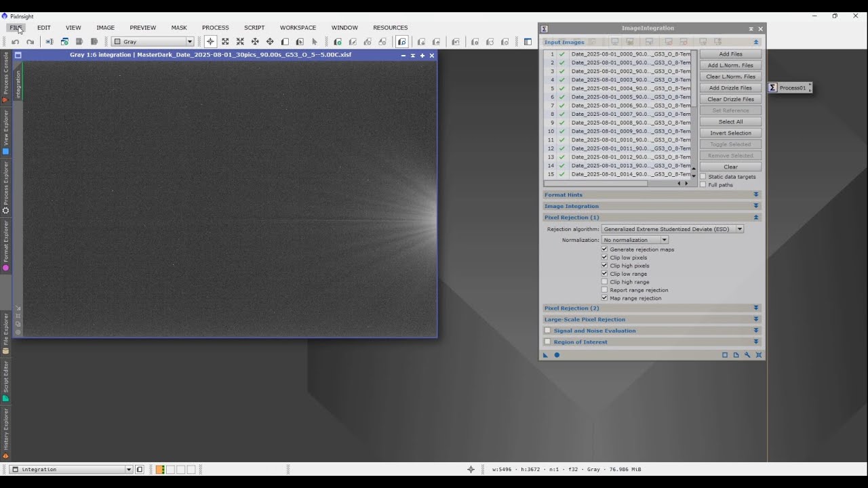Open the Script Editor side tab
The image size is (868, 488).
click(x=5, y=381)
